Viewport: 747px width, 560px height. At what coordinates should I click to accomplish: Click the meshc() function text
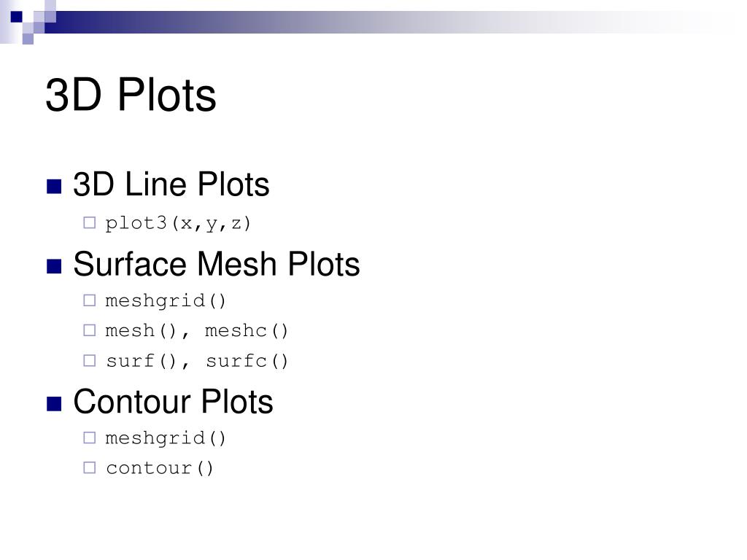click(247, 330)
